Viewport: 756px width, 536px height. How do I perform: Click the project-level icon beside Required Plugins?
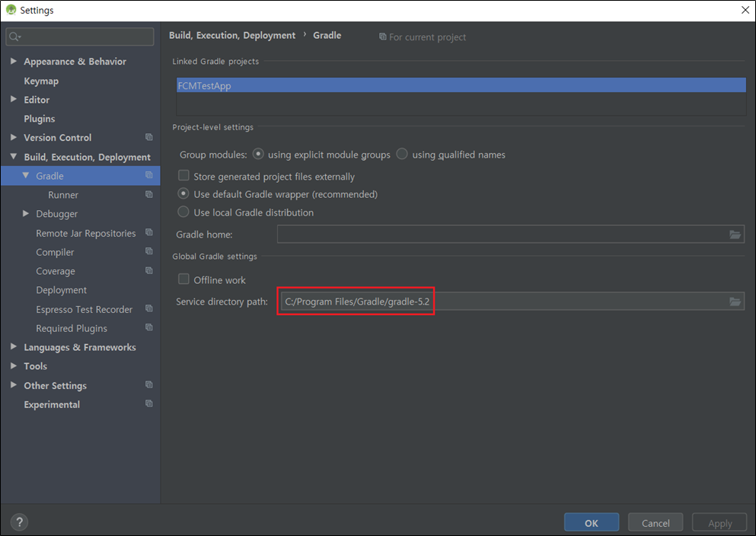[149, 327]
